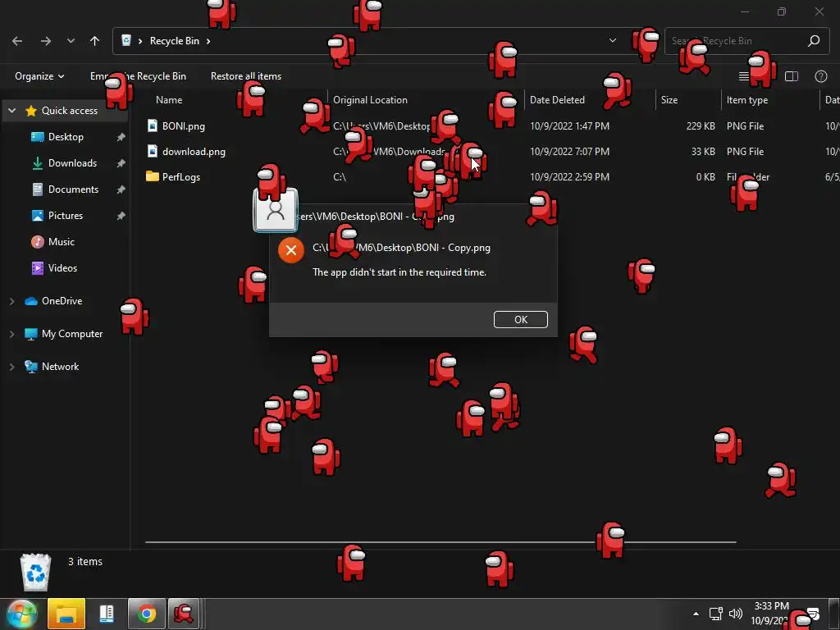
Task: Open the address bar history dropdown
Action: coord(612,41)
